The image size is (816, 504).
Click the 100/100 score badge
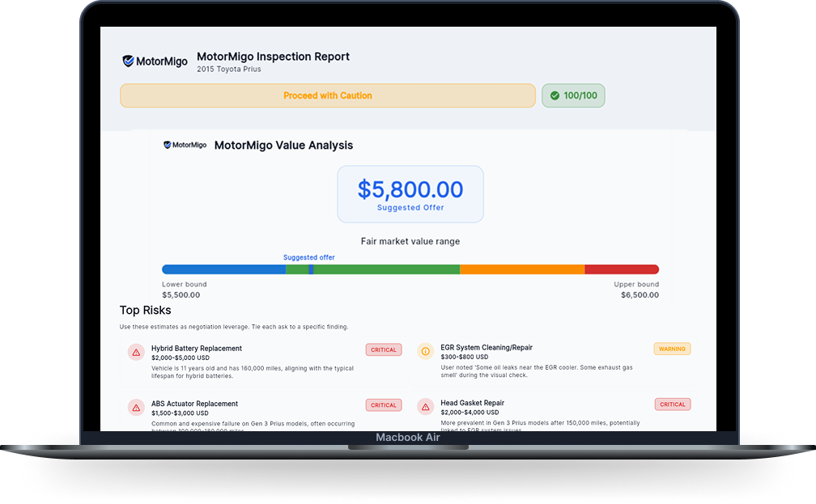pos(573,95)
